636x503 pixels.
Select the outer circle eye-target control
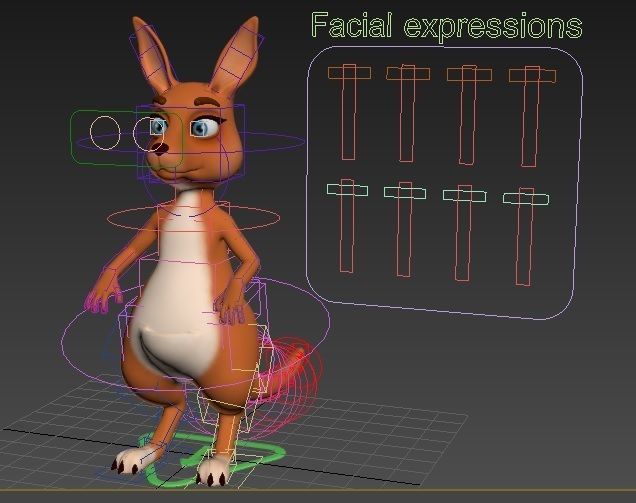pyautogui.click(x=105, y=133)
